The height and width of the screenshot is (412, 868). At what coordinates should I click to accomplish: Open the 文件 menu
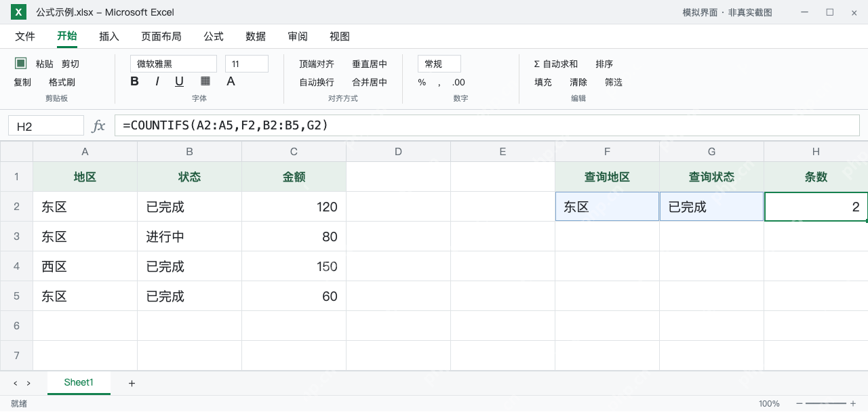pos(25,37)
